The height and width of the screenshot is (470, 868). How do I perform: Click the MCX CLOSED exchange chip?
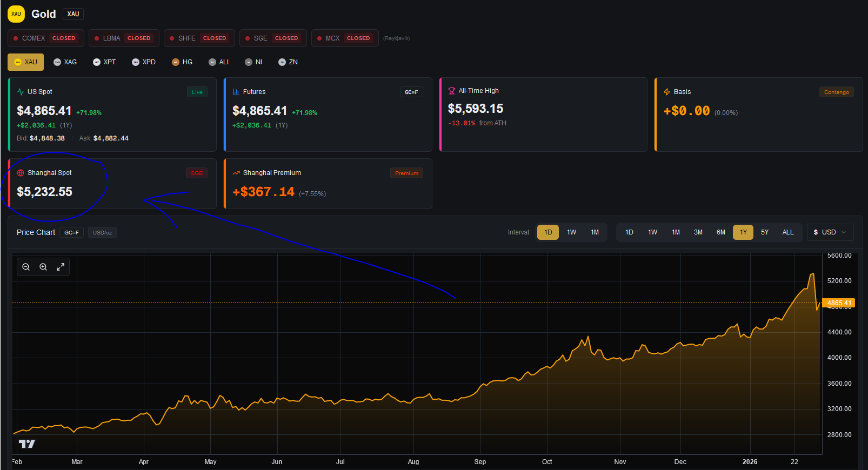(x=345, y=38)
